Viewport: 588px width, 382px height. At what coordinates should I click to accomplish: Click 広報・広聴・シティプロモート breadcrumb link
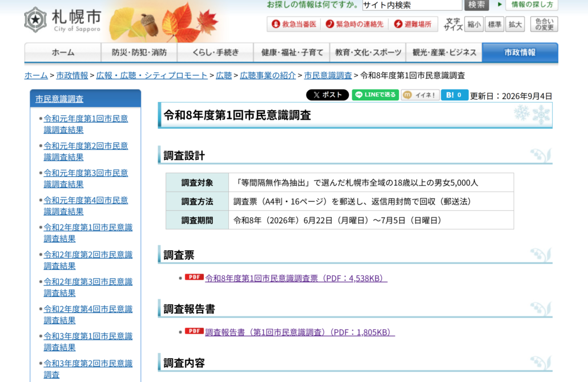point(152,75)
